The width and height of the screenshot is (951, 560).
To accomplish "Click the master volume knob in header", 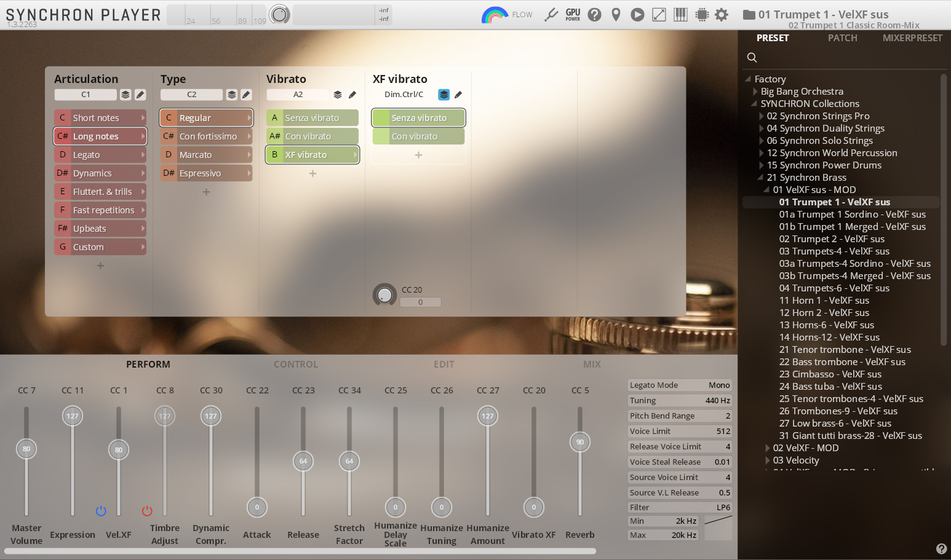I will (x=280, y=14).
